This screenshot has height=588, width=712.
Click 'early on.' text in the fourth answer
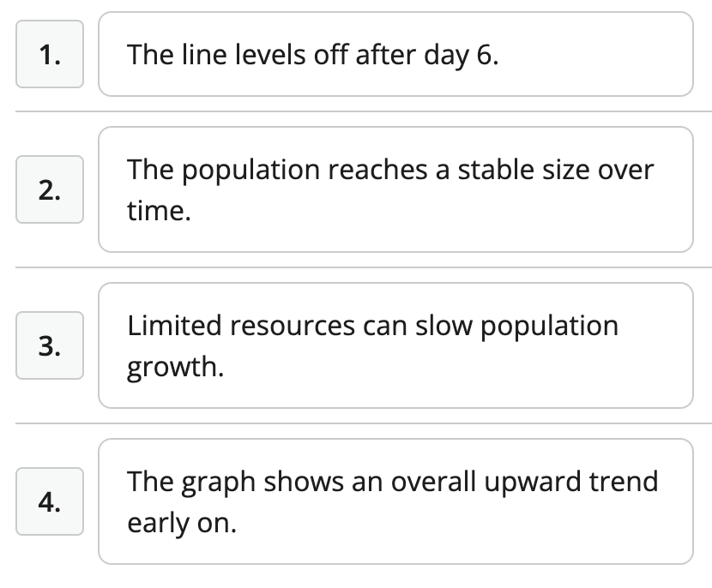coord(182,524)
